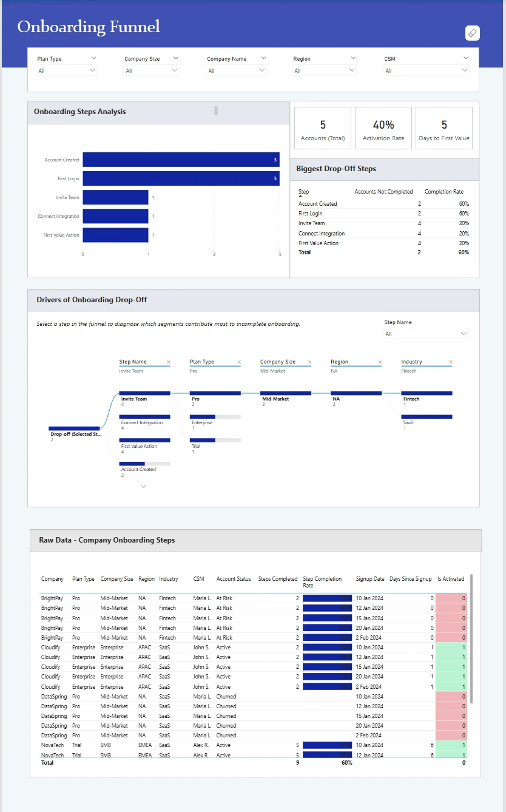Select the Invite Team bar in chart
Viewport: 506px width, 812px height.
point(115,197)
